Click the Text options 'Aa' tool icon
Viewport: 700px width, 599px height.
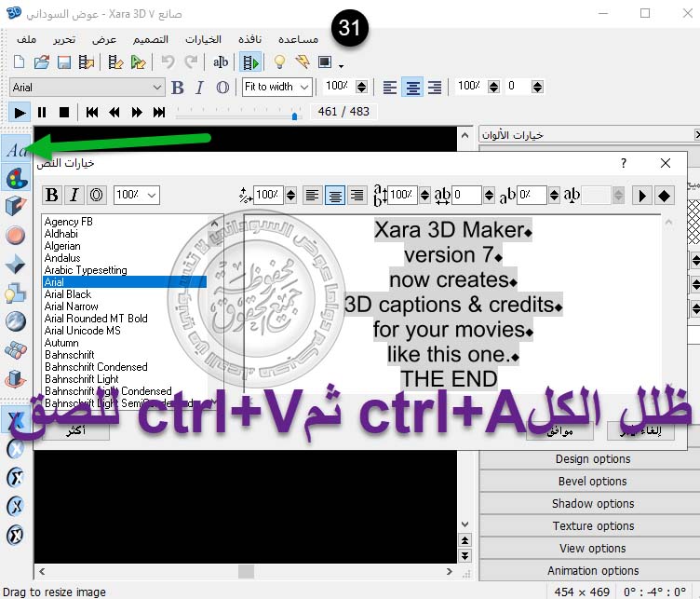16,150
